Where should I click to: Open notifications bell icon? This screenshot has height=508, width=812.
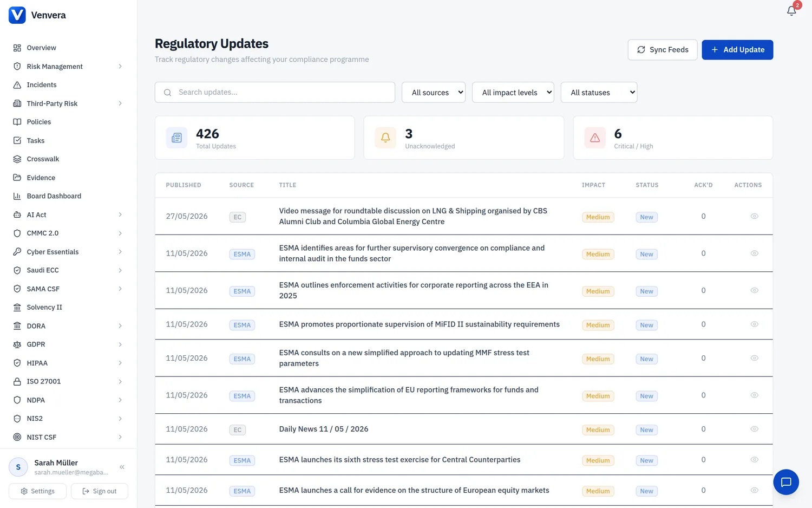pyautogui.click(x=791, y=11)
